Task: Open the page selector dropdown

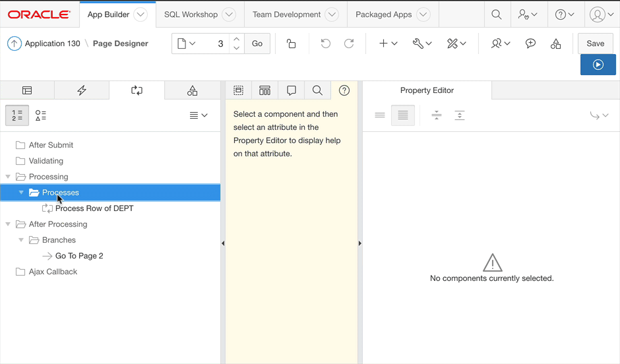Action: [x=186, y=44]
